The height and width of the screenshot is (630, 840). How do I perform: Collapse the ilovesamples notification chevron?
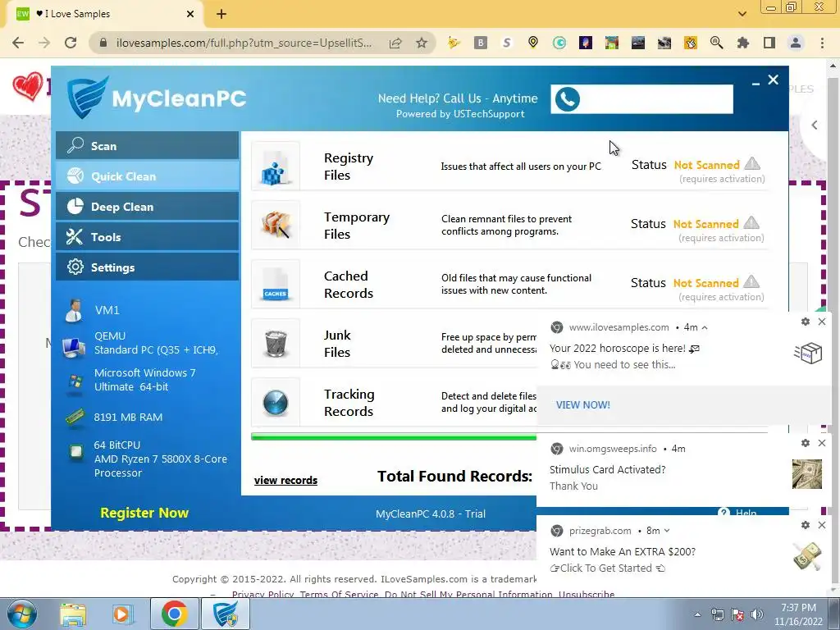[x=705, y=327]
